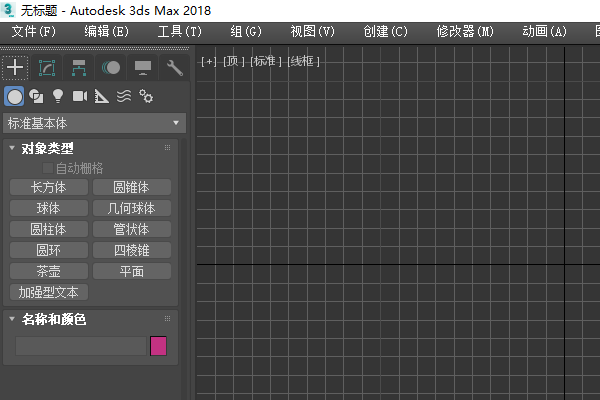
Task: Switch to the Modify panel icon
Action: (x=47, y=68)
